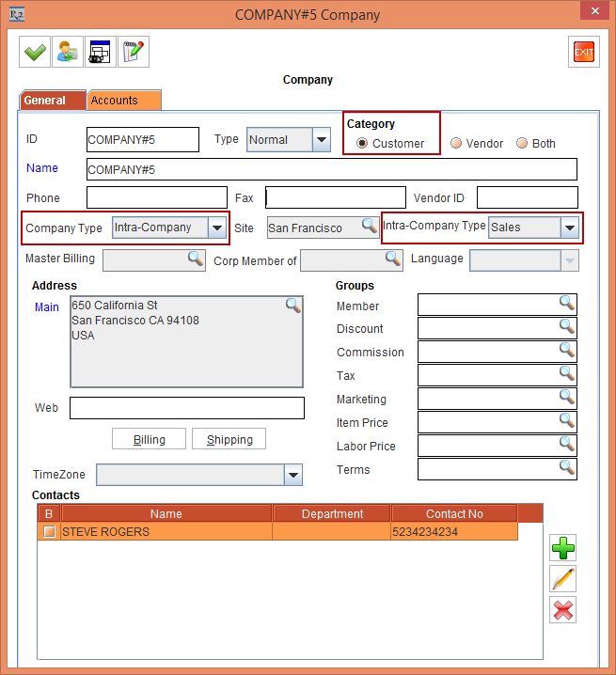Expand the Company Type dropdown arrow
616x675 pixels.
tap(217, 228)
